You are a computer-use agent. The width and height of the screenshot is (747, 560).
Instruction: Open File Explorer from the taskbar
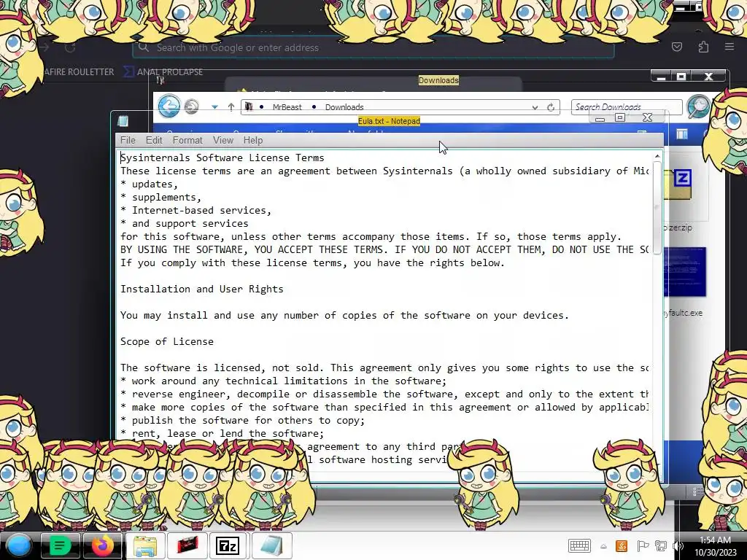145,545
